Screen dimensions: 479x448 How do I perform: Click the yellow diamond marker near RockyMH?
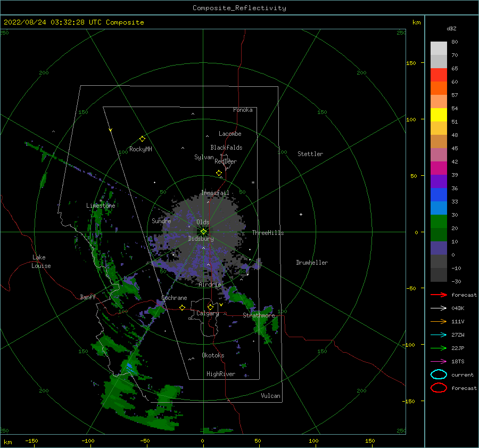[x=142, y=139]
